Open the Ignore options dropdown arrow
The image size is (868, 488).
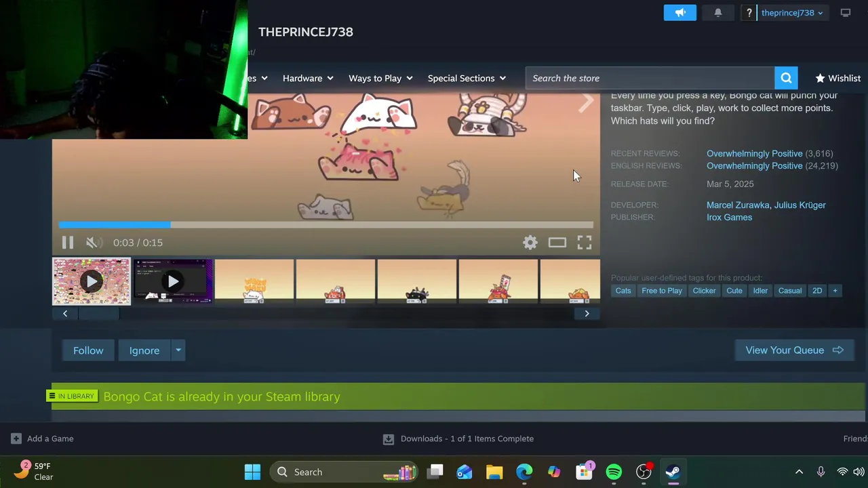click(x=178, y=350)
